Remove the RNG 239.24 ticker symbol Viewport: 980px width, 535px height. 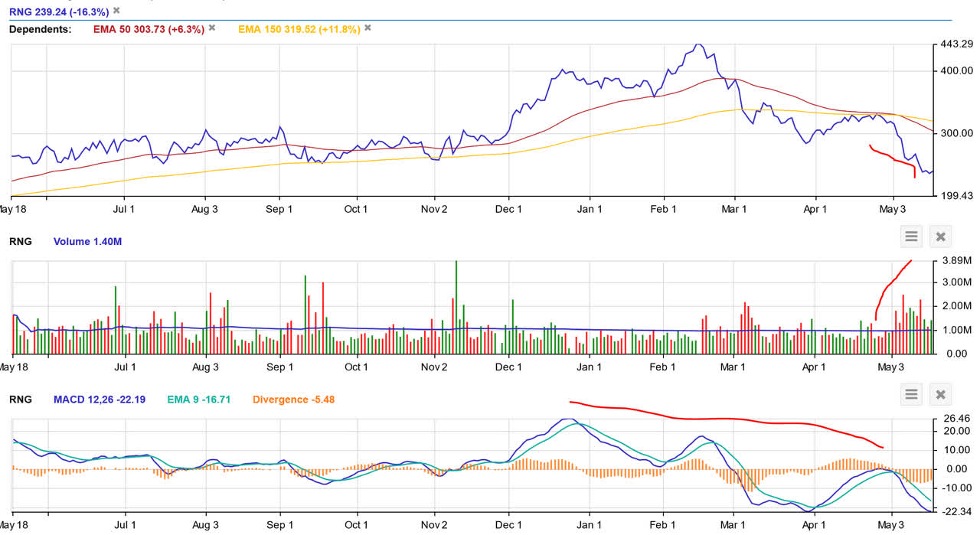click(115, 11)
